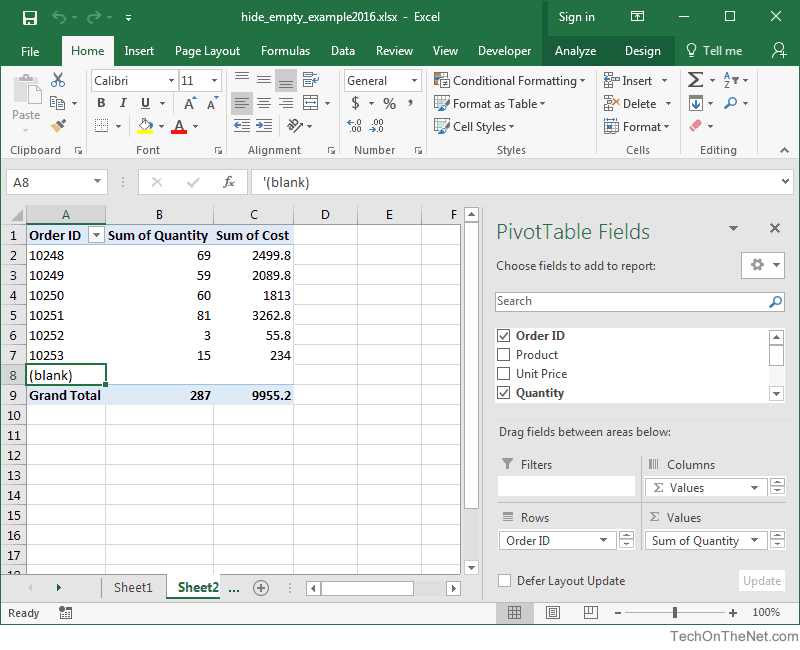
Task: Click the Undo arrow icon
Action: (x=59, y=18)
